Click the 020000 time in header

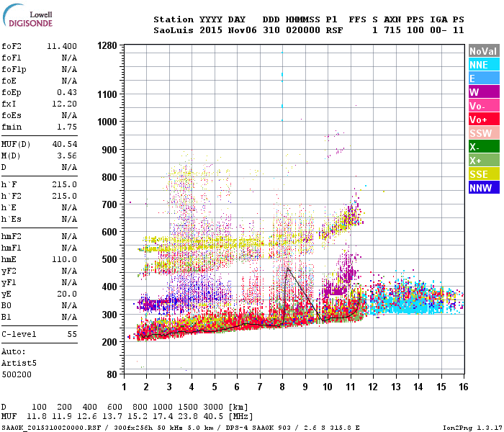click(x=303, y=30)
